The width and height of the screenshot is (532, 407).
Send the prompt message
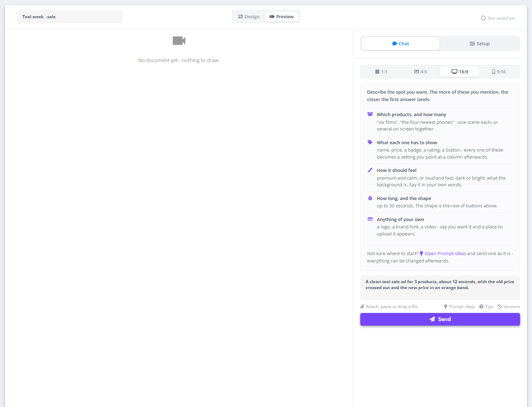pos(440,319)
